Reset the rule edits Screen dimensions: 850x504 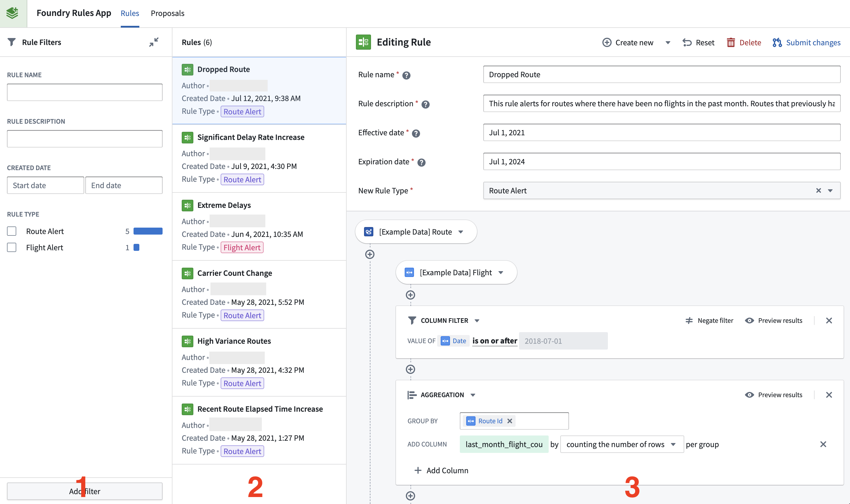pos(698,42)
